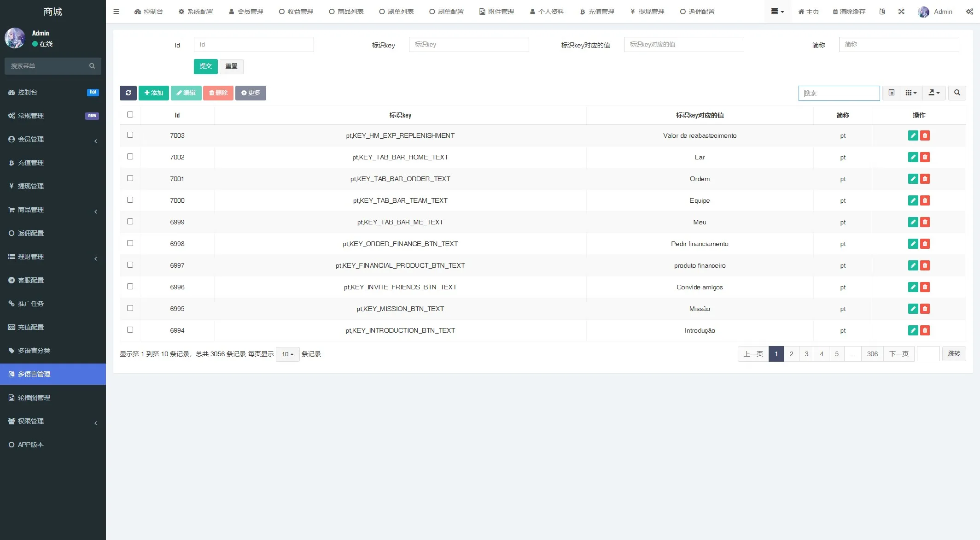This screenshot has height=540, width=980.
Task: Click the refresh table icon button
Action: 128,93
